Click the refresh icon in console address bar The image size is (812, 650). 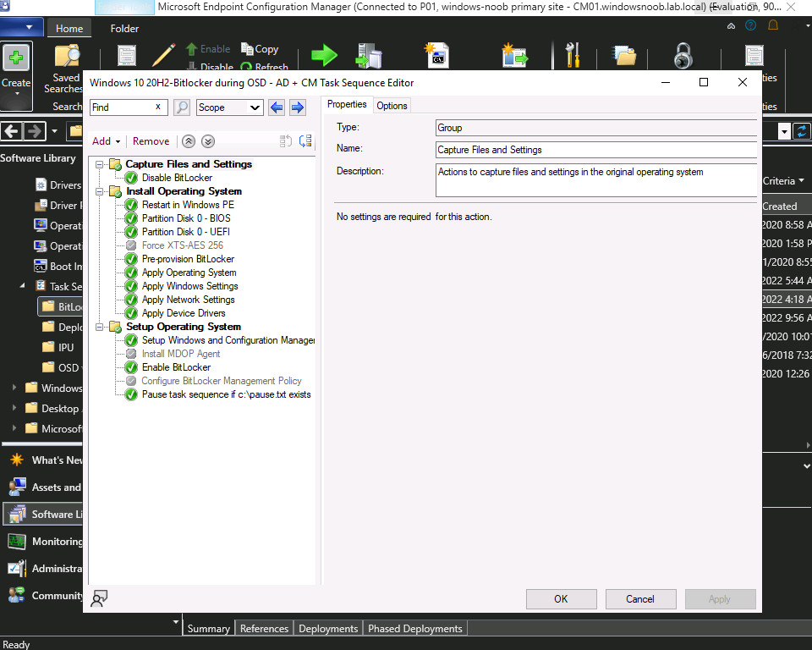click(802, 131)
